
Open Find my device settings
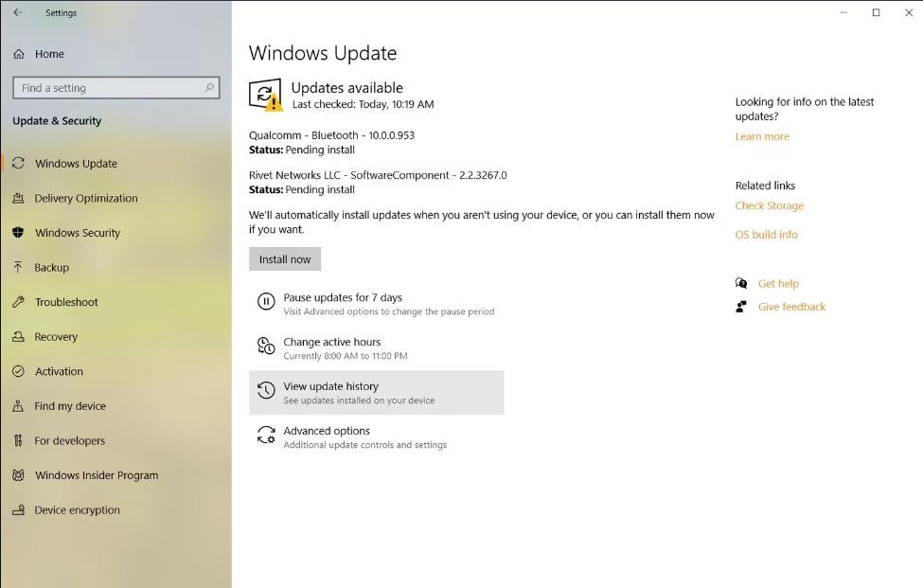click(x=70, y=406)
